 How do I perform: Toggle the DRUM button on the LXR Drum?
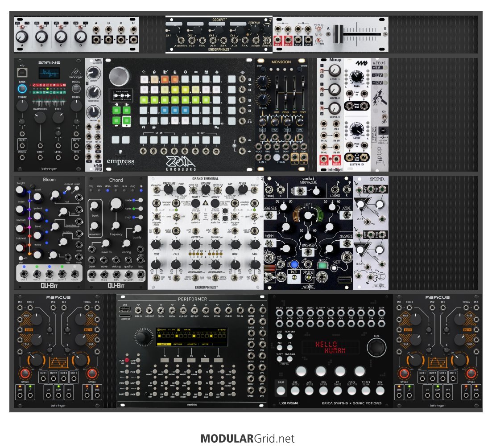(281, 391)
